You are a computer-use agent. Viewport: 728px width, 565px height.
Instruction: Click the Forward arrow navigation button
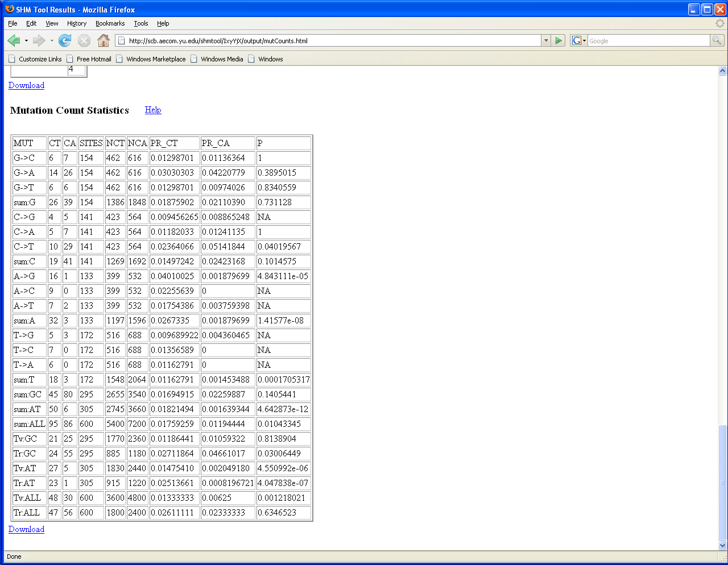[x=39, y=40]
